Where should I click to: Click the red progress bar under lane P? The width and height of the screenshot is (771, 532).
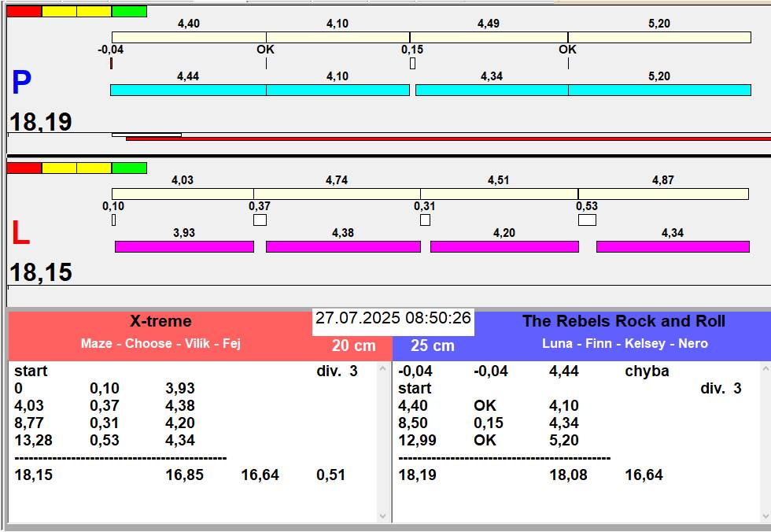pyautogui.click(x=447, y=139)
